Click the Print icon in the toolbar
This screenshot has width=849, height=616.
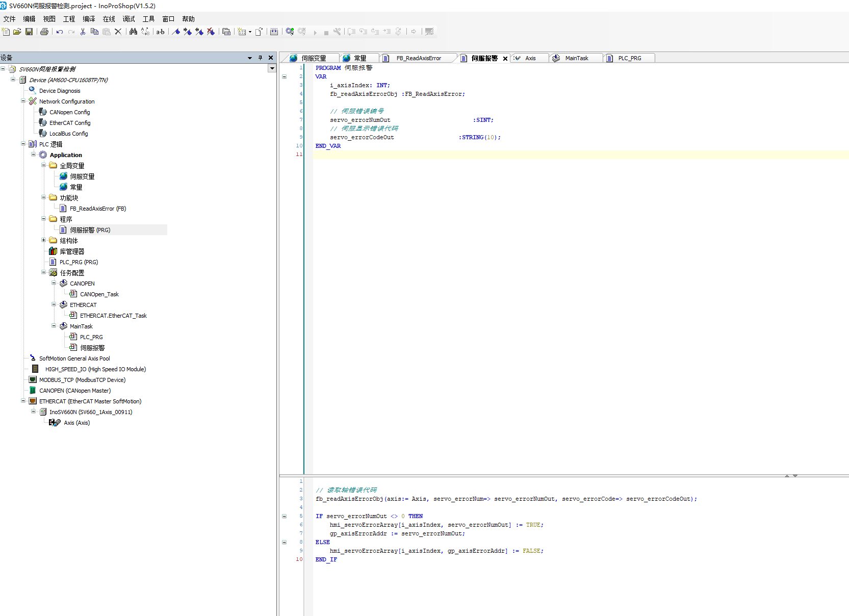click(x=44, y=32)
